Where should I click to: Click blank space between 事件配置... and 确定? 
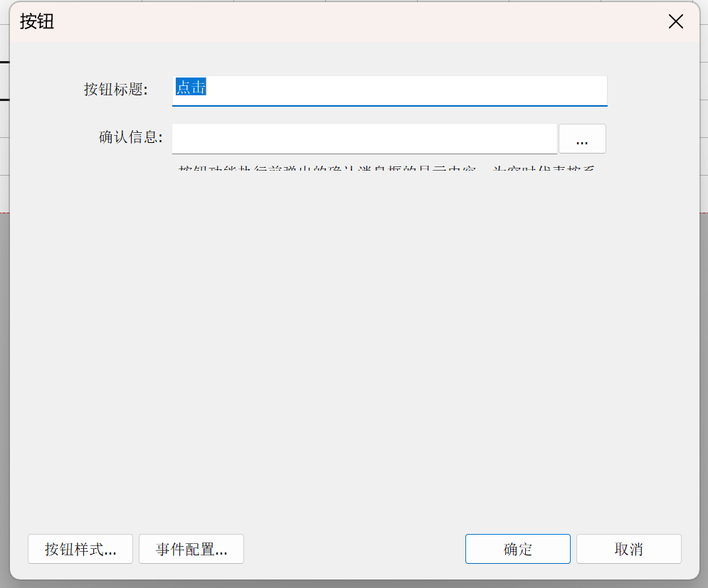(354, 549)
